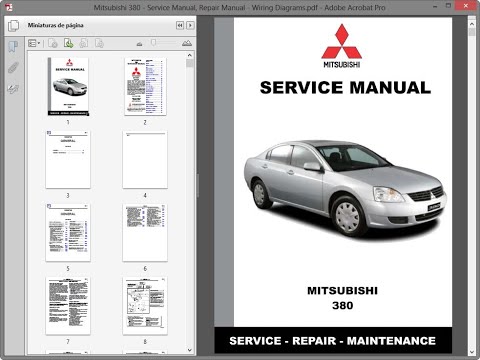Select page 6 thumbnail
Image resolution: width=480 pixels, height=360 pixels.
point(145,232)
